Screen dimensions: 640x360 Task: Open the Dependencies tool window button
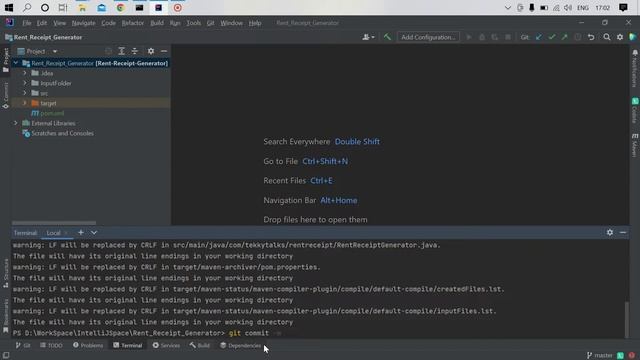tap(241, 345)
